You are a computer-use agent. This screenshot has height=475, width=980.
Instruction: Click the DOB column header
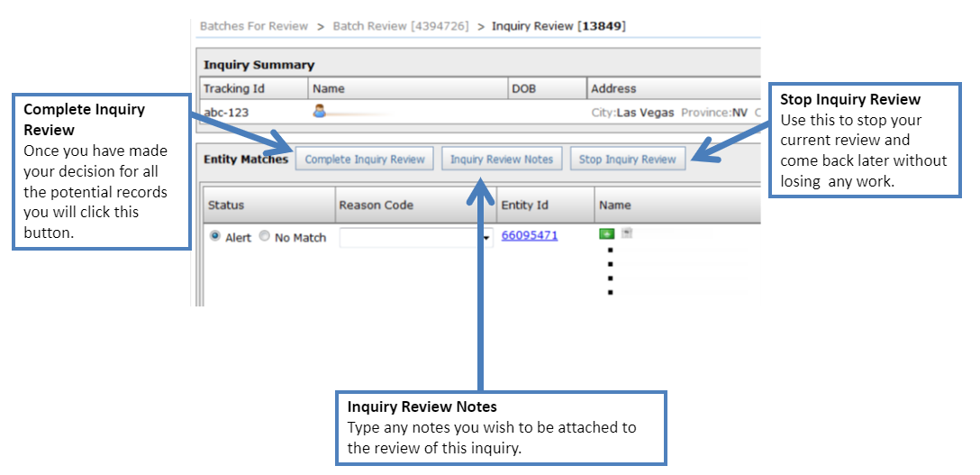point(547,88)
